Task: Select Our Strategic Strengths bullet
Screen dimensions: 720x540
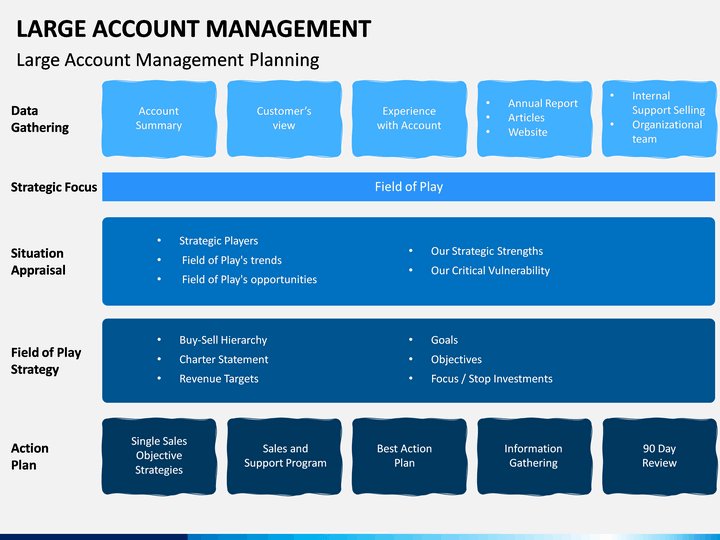Action: click(487, 251)
